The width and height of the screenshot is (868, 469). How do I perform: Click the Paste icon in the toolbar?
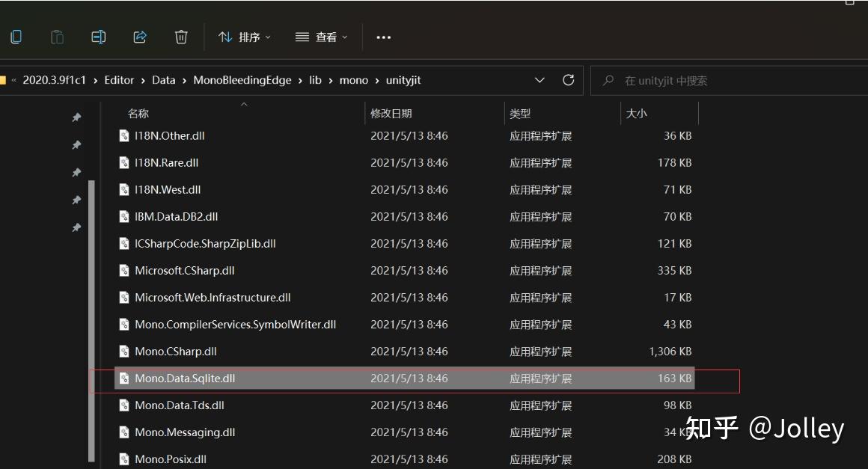click(57, 37)
